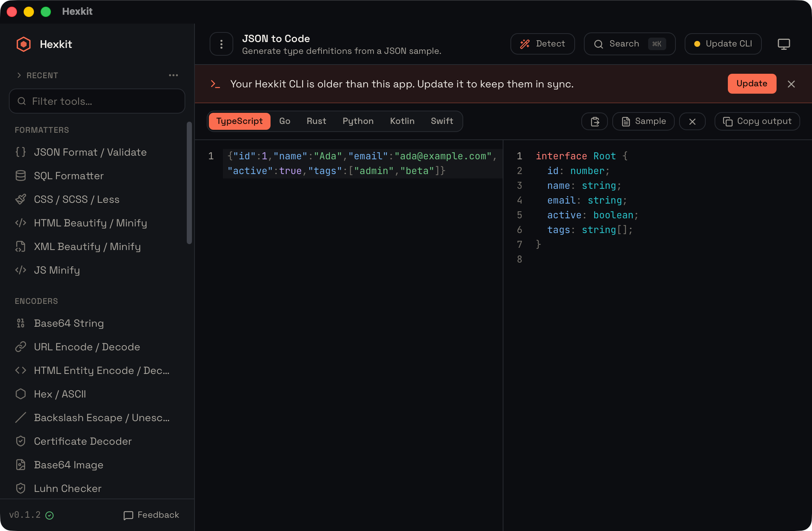
Task: Load the Sample JSON input
Action: [x=643, y=121]
